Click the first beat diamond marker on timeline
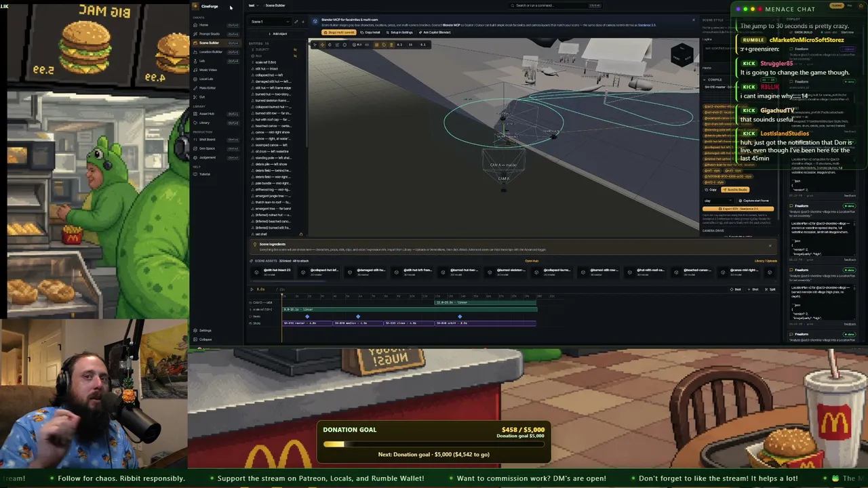Screen dimensions: 868x488 pyautogui.click(x=307, y=317)
